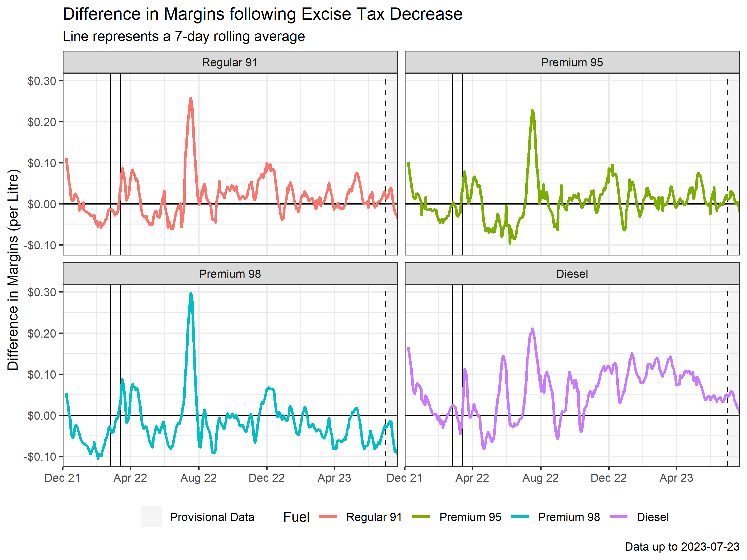Image resolution: width=747 pixels, height=560 pixels.
Task: Click the 'Aug 22' x-axis label under Diesel
Action: click(541, 478)
